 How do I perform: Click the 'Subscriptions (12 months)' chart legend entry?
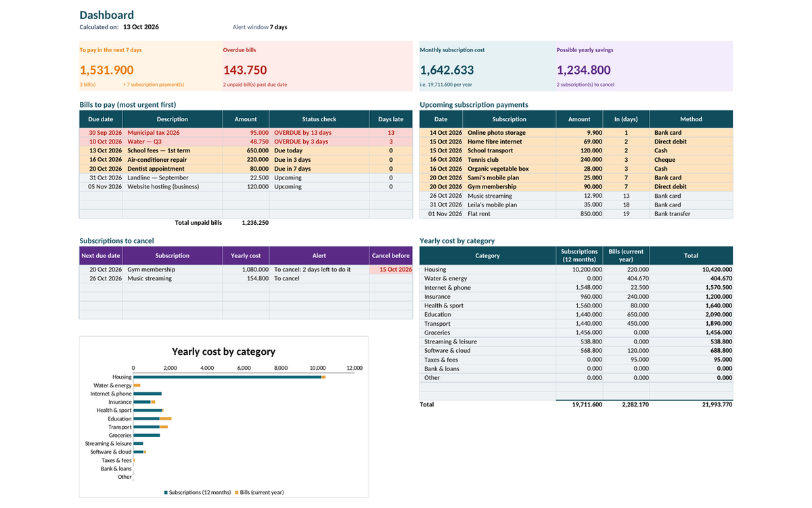(198, 492)
